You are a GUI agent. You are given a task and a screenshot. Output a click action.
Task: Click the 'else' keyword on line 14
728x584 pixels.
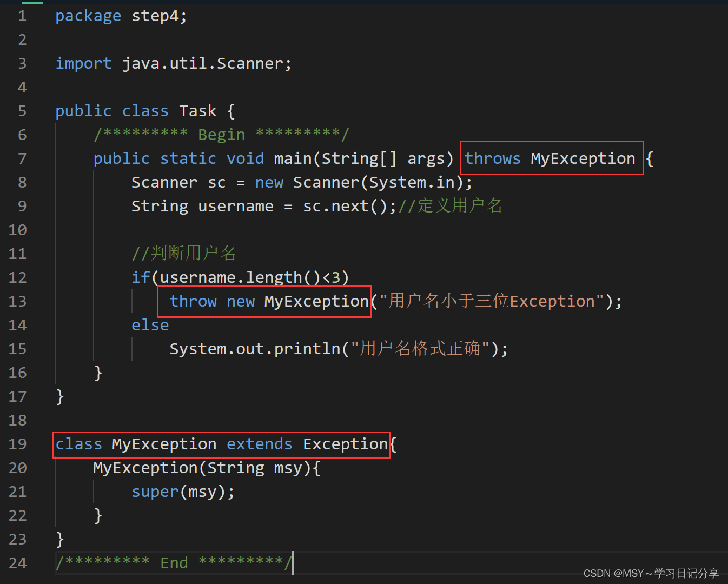[150, 325]
